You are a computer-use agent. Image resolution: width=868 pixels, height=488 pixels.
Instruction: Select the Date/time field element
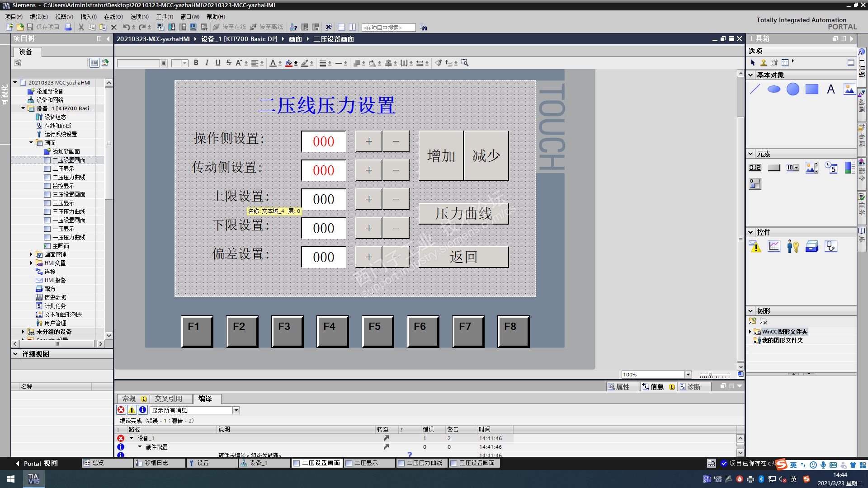coord(830,168)
